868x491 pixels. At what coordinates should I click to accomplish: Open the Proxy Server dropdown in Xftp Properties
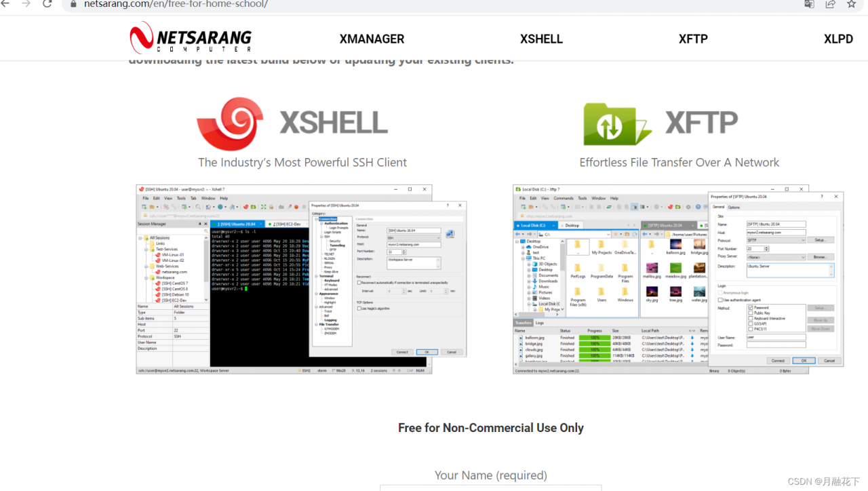pyautogui.click(x=776, y=257)
